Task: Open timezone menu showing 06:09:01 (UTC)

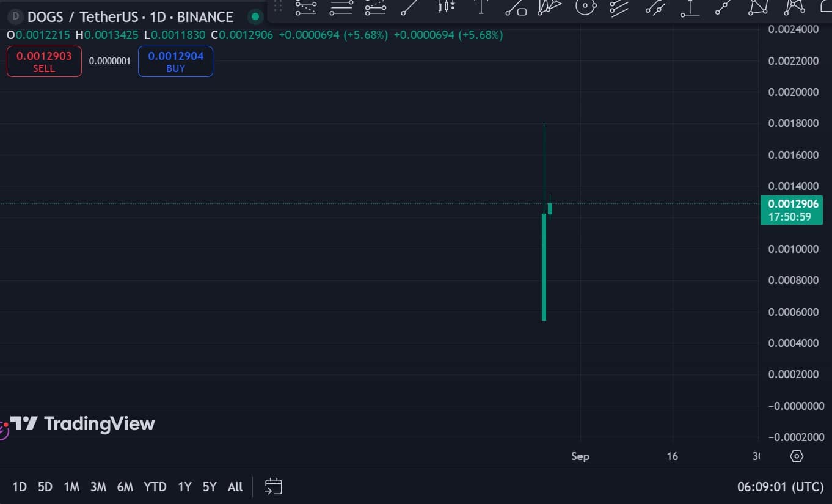Action: pyautogui.click(x=780, y=487)
